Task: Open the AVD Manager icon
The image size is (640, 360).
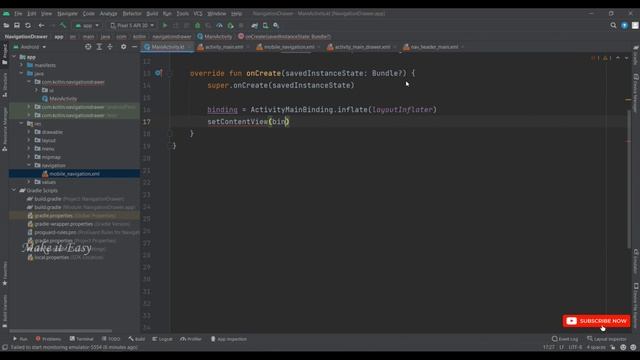Action: point(265,25)
